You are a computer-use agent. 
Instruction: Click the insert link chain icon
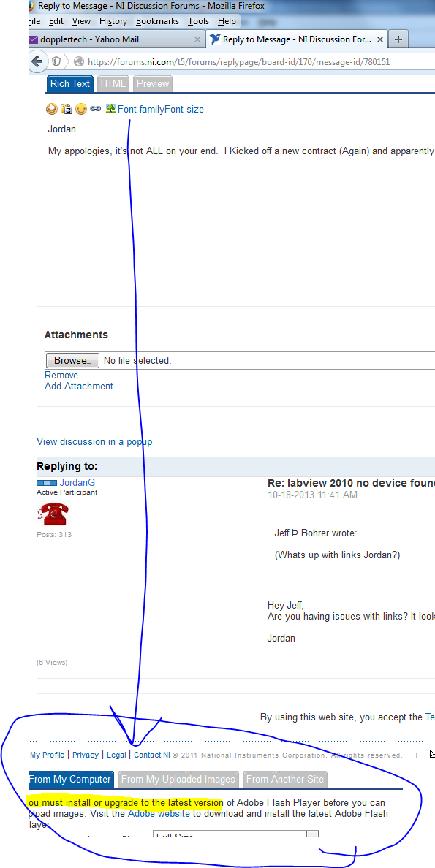[95, 109]
